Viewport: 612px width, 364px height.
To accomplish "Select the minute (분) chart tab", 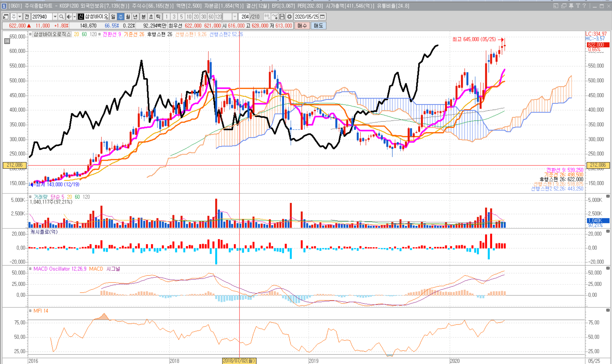I will (x=143, y=17).
